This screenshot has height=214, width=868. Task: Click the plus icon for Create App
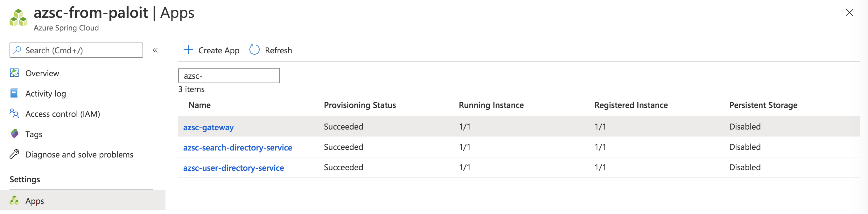click(188, 50)
